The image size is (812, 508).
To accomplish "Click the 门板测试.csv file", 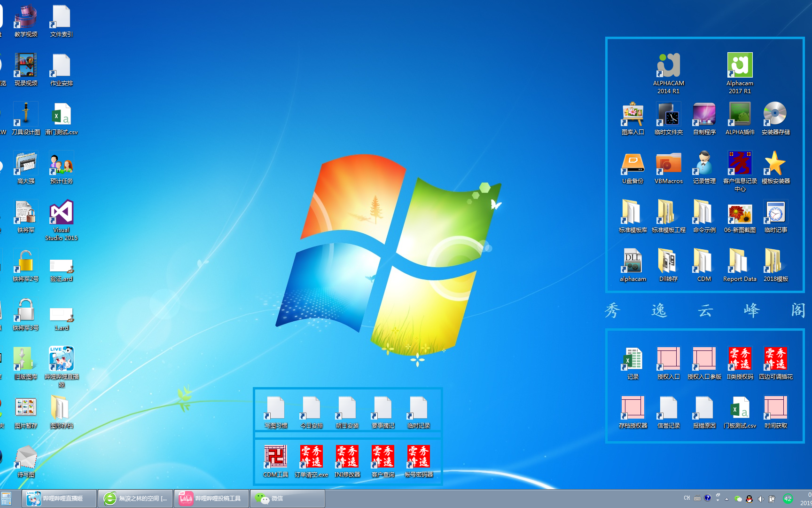I will click(x=740, y=412).
